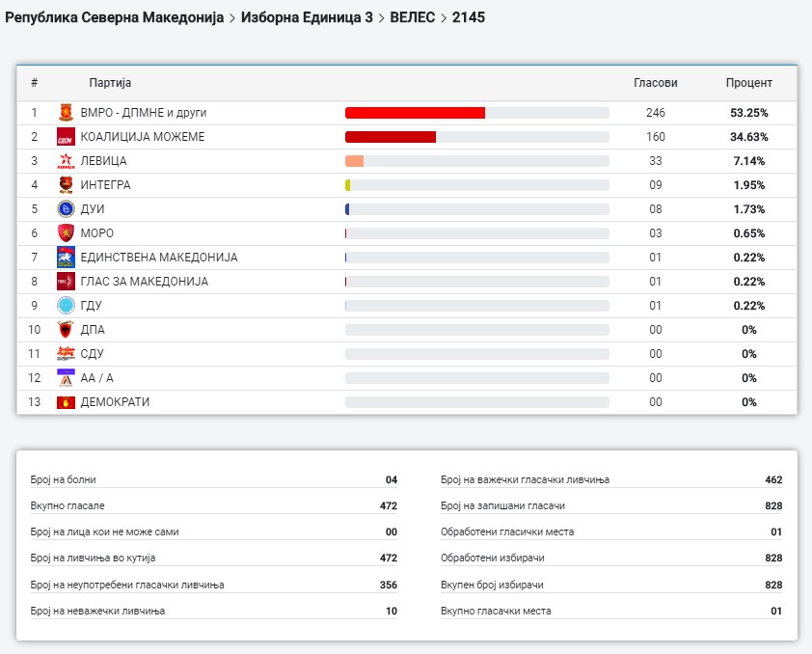Click the Вкупно гласале statistics row
The height and width of the screenshot is (654, 812).
point(213,505)
